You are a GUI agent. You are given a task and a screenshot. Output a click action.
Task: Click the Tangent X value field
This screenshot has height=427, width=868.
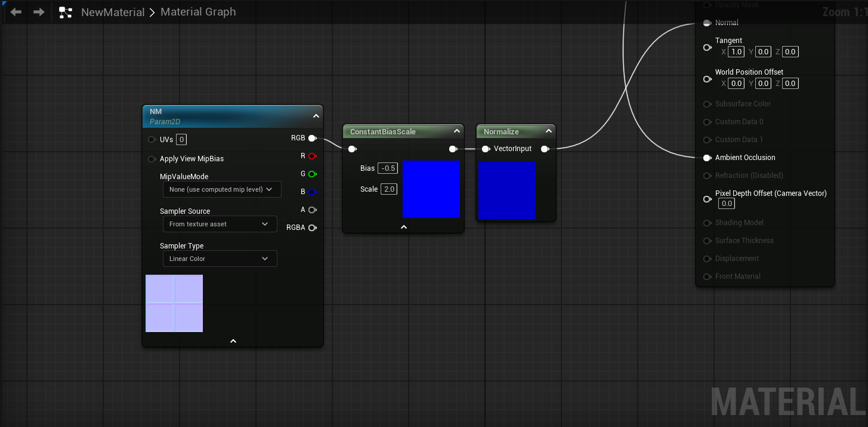736,52
